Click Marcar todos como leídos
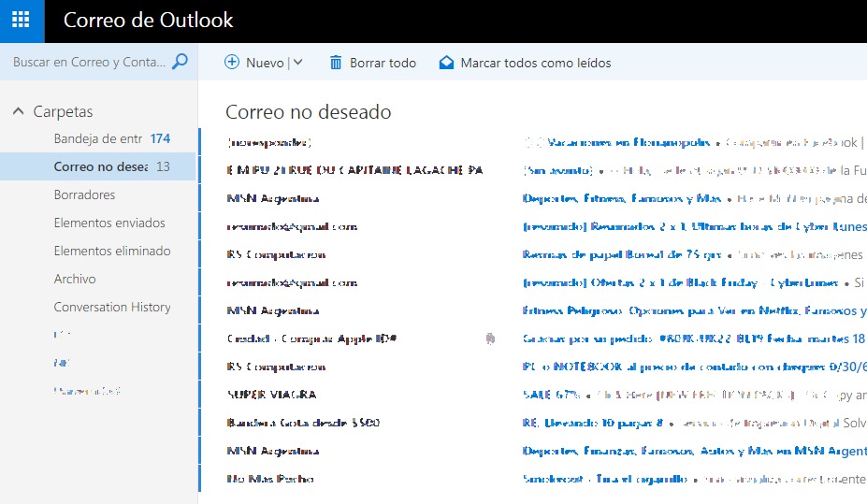 click(x=526, y=63)
